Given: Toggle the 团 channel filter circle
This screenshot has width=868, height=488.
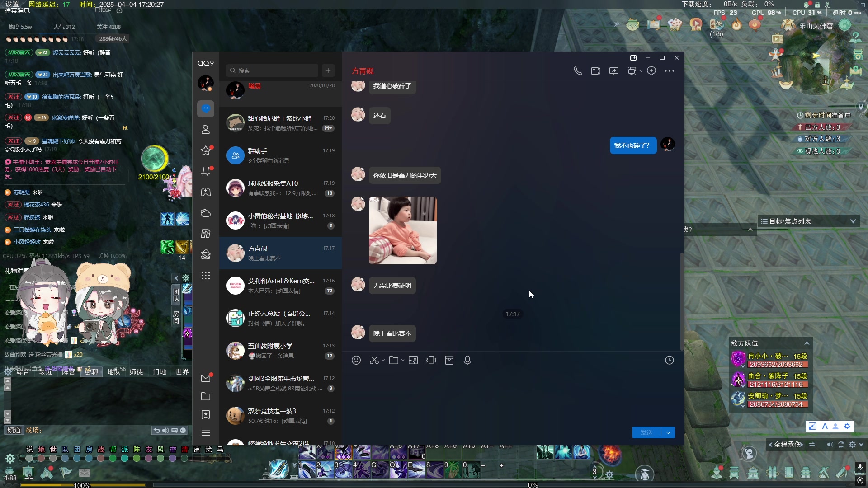Looking at the screenshot, I should click(x=77, y=458).
